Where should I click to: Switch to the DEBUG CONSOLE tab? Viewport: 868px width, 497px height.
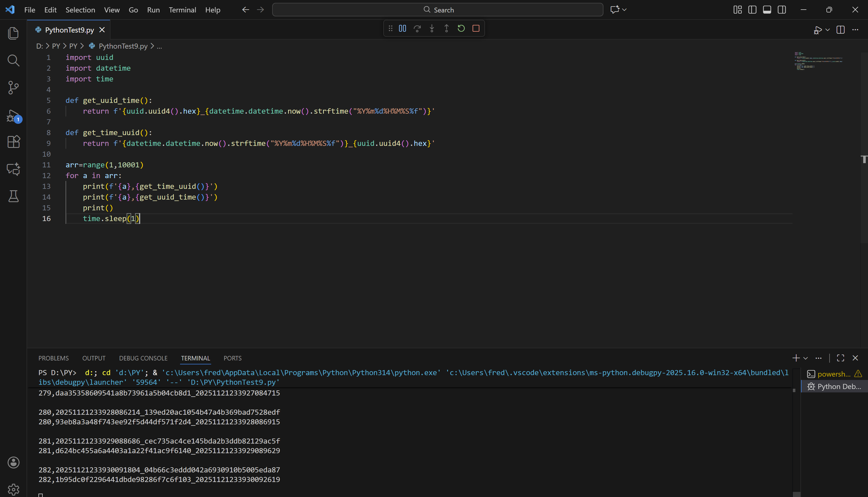coord(143,358)
